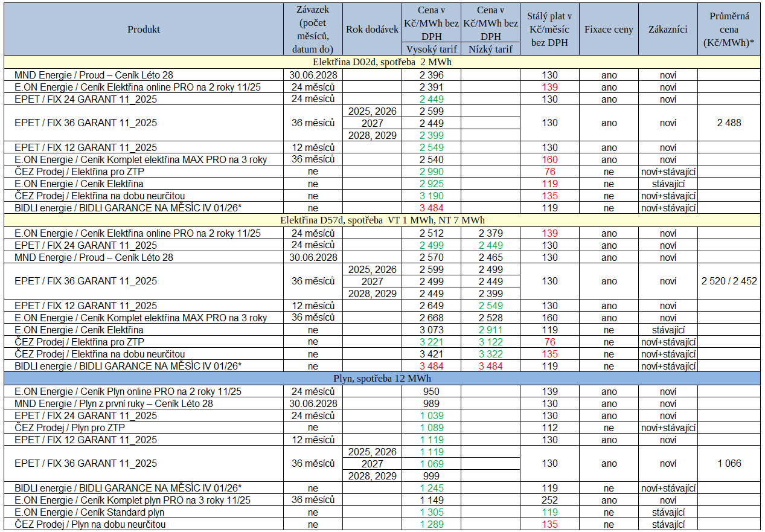
Task: Select the Rok dodávek column header
Action: tap(372, 30)
